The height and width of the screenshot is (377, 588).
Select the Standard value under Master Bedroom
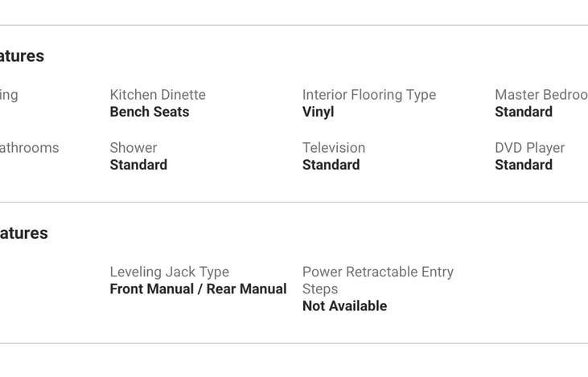[524, 112]
